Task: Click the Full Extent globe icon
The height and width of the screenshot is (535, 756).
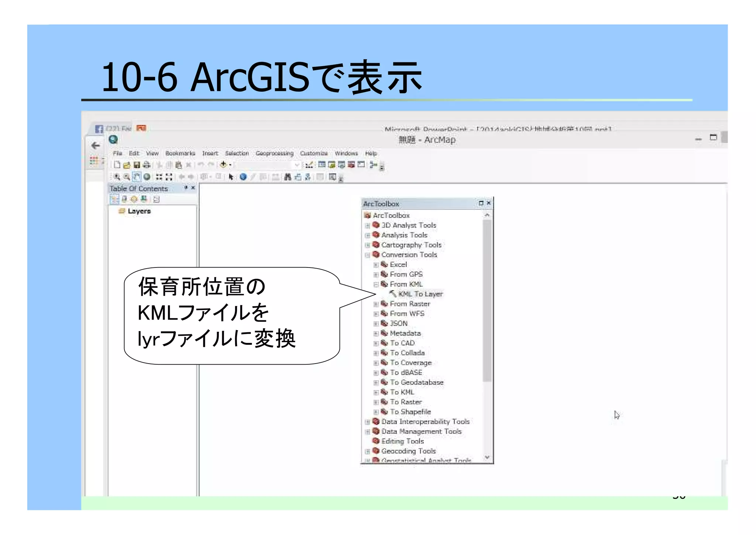Action: click(x=147, y=177)
